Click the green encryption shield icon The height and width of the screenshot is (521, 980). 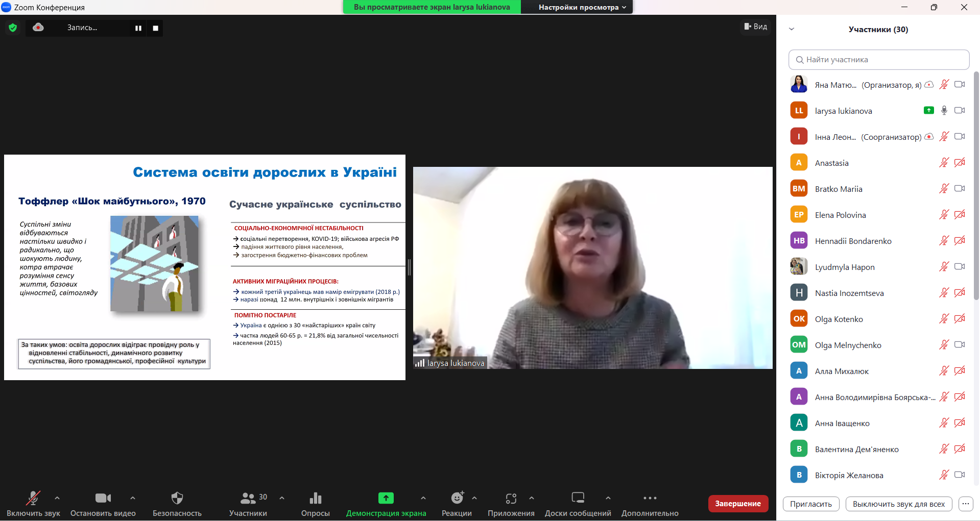[13, 28]
